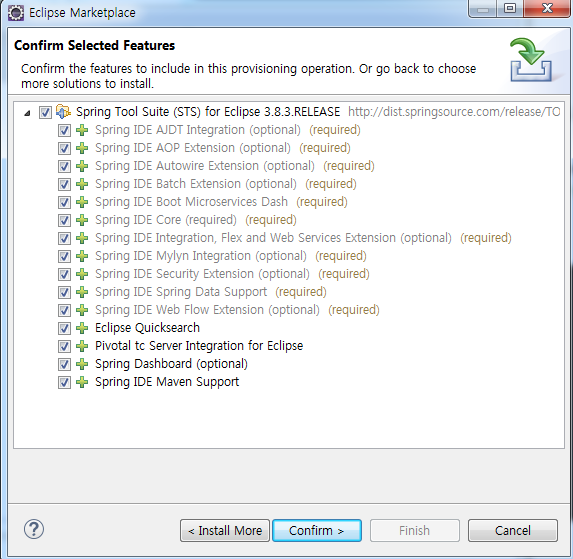Click the plus icon beside Eclipse Quicksearch
Image resolution: width=573 pixels, height=559 pixels.
(x=82, y=328)
